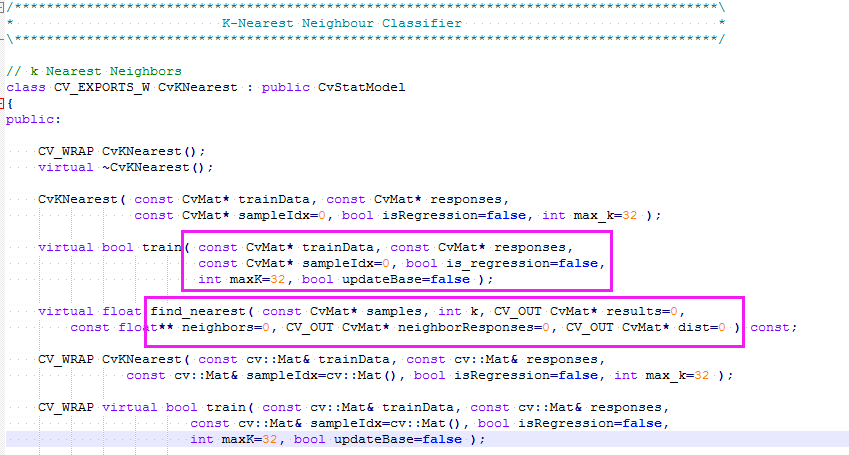
Task: Click the 'int k' parameter
Action: pyautogui.click(x=458, y=311)
